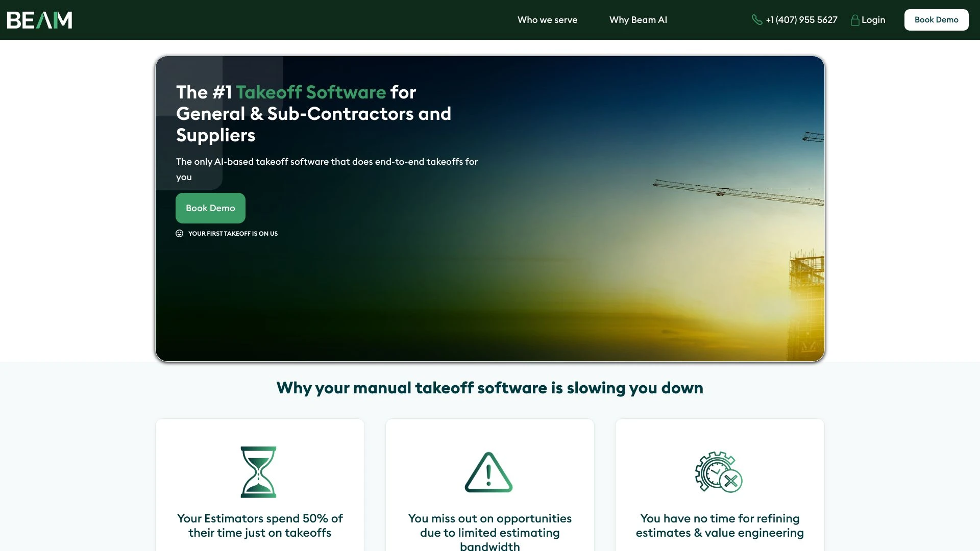Expand the 'Why Beam AI' dropdown section
980x551 pixels.
tap(638, 19)
